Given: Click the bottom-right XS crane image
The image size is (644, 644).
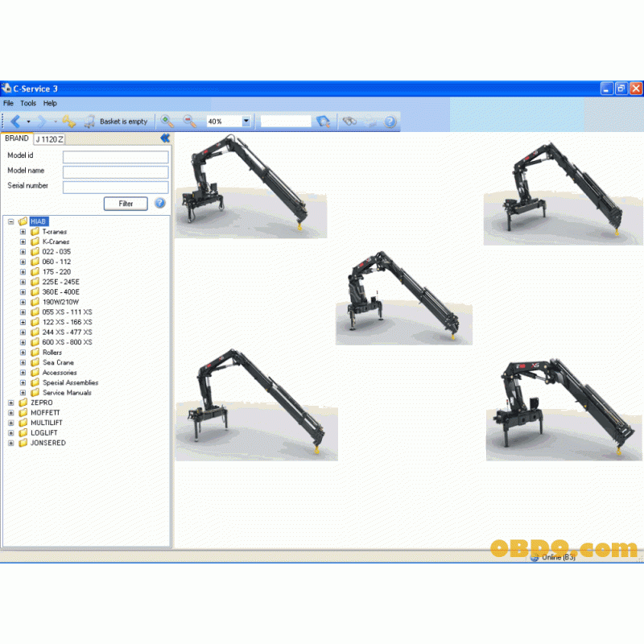Looking at the screenshot, I should [564, 409].
